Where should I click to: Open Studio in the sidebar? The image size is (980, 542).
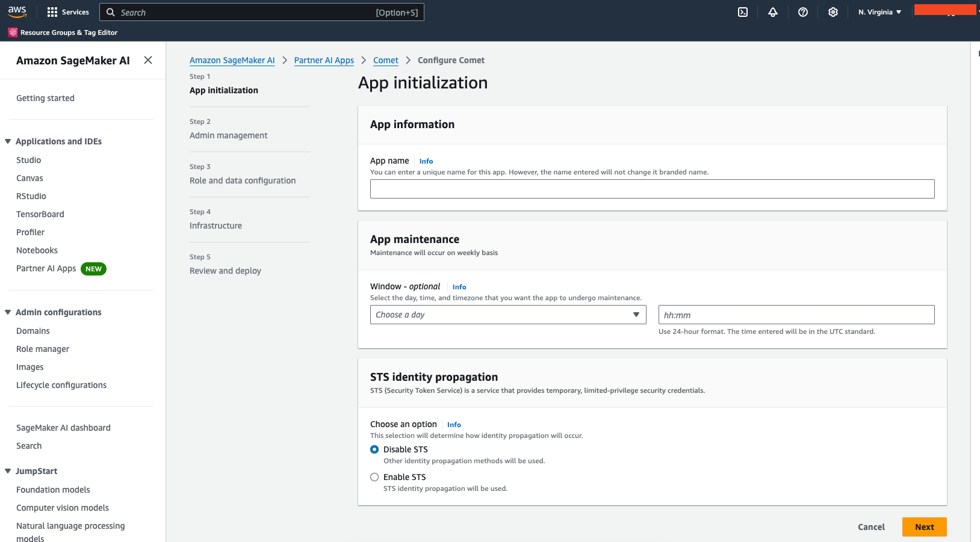[29, 160]
